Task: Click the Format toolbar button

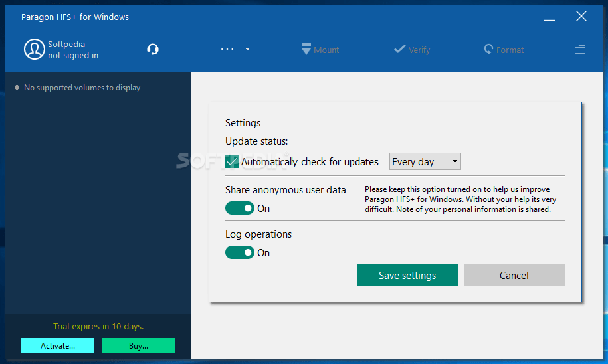Action: pyautogui.click(x=504, y=50)
